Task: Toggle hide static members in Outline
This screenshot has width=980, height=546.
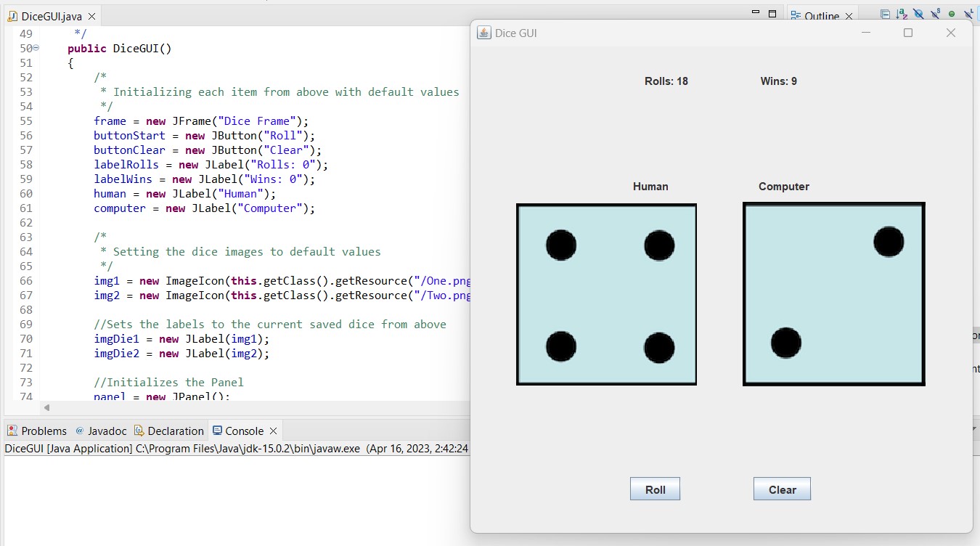Action: (935, 14)
